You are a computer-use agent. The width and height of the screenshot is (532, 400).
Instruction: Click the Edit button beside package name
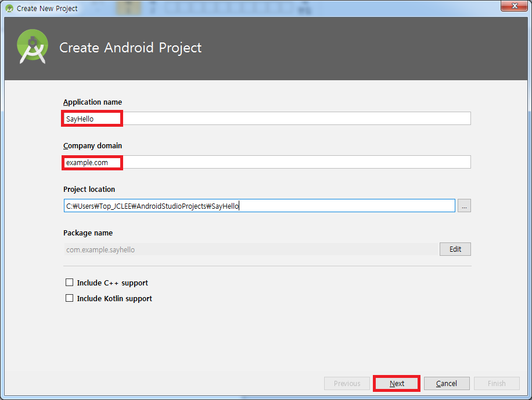(x=455, y=249)
